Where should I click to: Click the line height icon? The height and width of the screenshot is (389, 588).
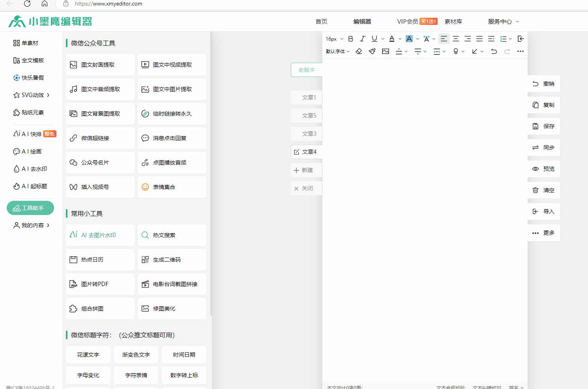pyautogui.click(x=503, y=39)
